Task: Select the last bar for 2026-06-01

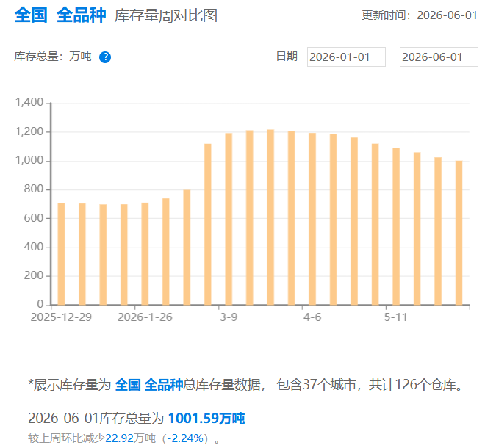Action: [x=459, y=233]
